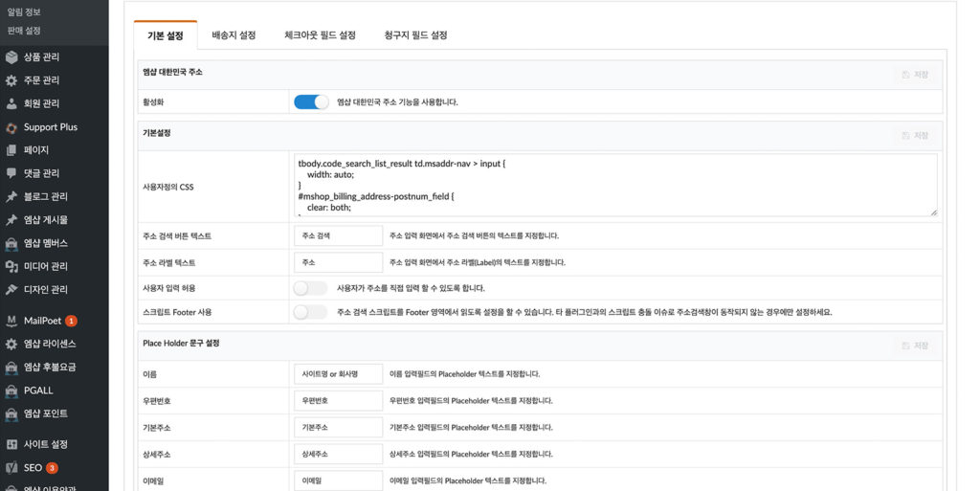Click the 상품 관리 box icon in sidebar
This screenshot has width=980, height=491.
(11, 57)
